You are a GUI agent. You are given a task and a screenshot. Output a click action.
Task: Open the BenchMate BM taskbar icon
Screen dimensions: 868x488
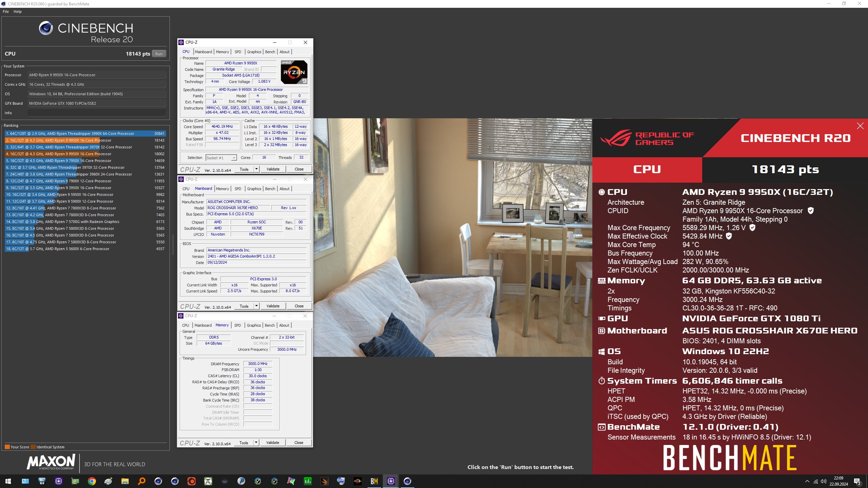374,481
